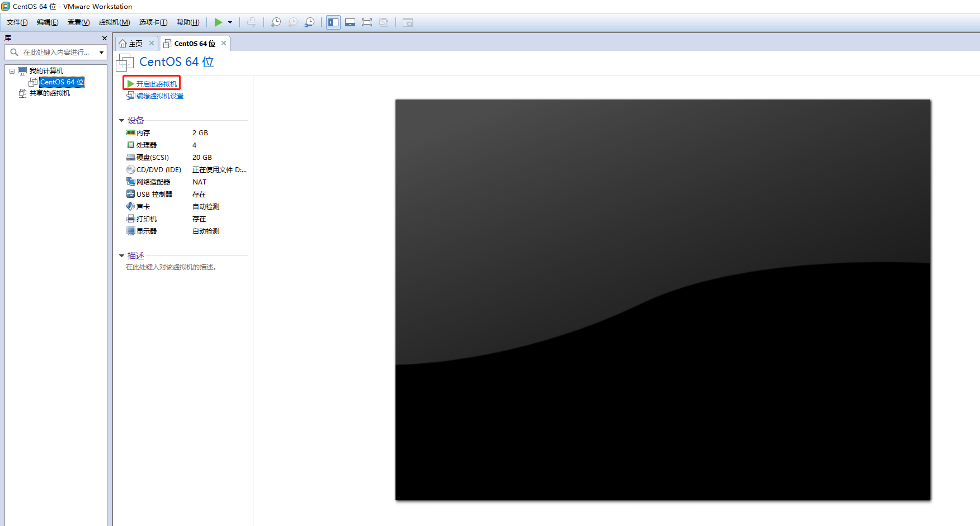The height and width of the screenshot is (526, 980).
Task: Collapse the 设备 section
Action: click(121, 120)
